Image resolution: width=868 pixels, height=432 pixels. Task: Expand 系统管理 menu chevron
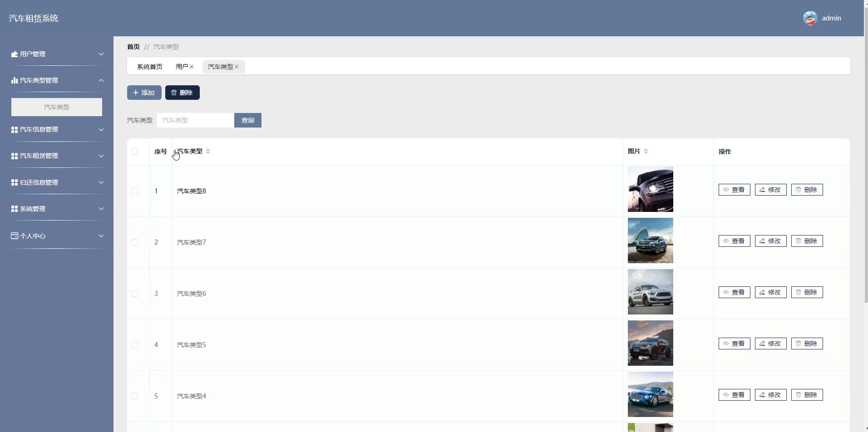point(101,209)
